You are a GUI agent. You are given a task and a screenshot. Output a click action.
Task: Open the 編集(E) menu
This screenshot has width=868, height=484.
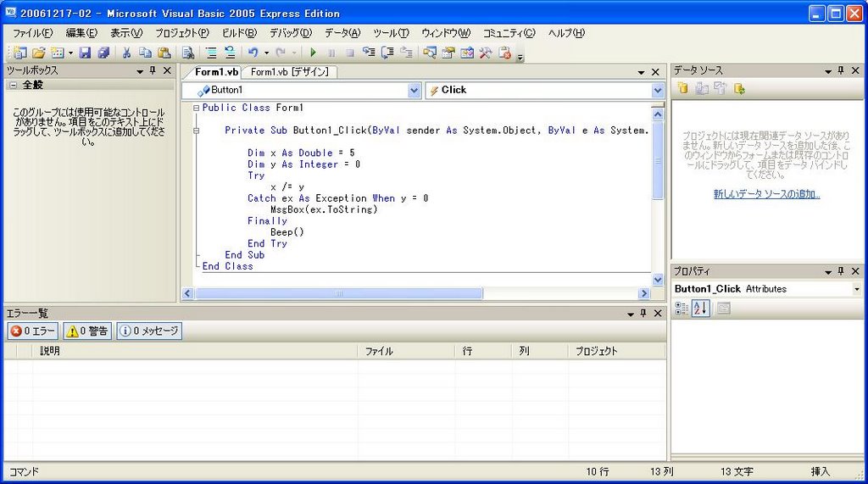coord(81,33)
